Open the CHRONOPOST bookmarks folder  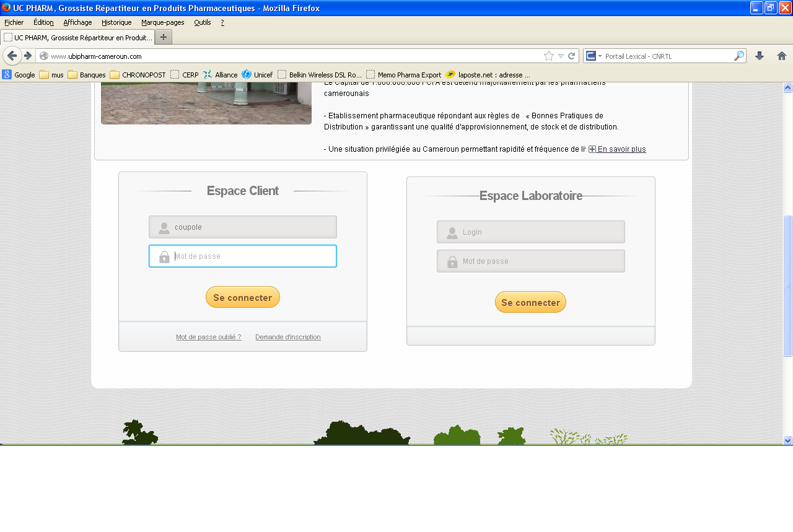pyautogui.click(x=138, y=74)
